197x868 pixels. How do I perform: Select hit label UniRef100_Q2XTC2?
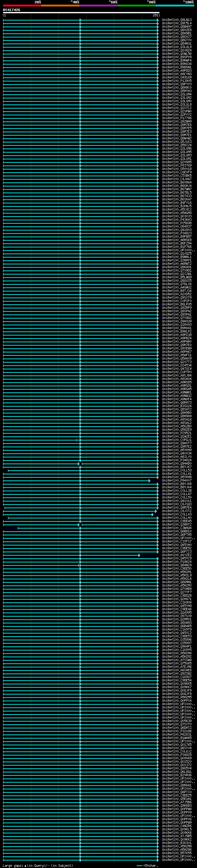pos(177,108)
